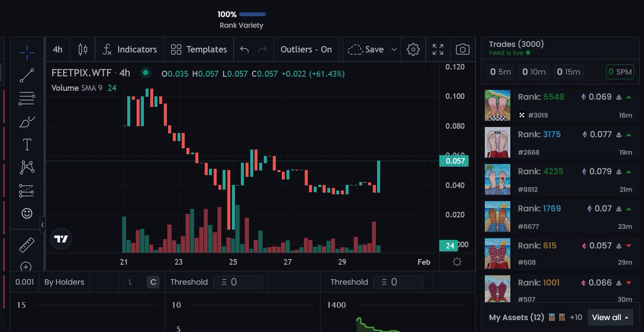Click the 0.001 value field
This screenshot has height=332, width=644.
25,282
